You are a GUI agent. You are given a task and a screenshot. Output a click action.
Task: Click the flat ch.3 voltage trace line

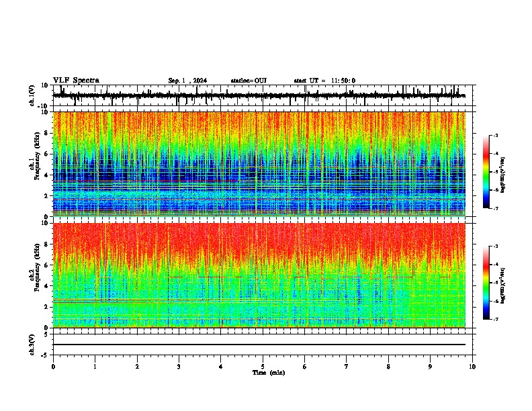(x=259, y=345)
